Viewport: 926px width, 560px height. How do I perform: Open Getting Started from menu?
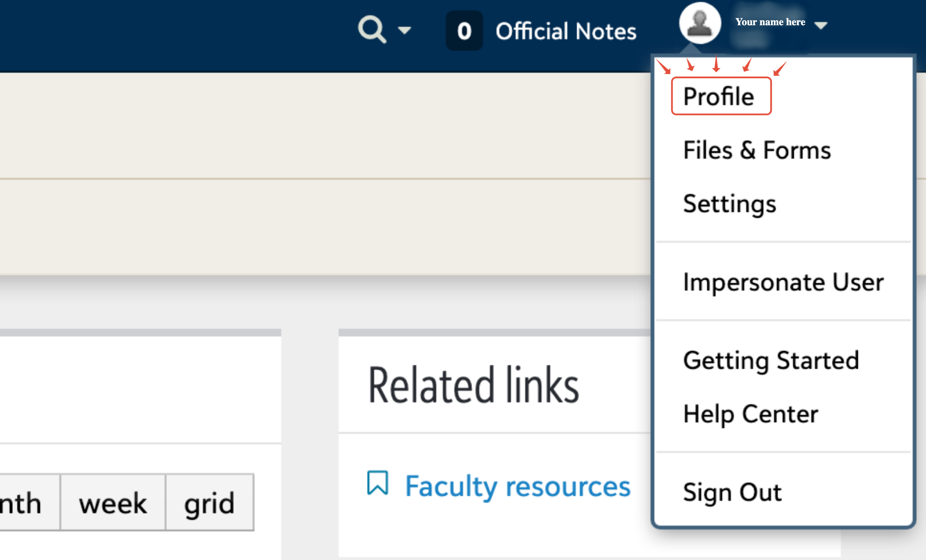click(x=771, y=360)
